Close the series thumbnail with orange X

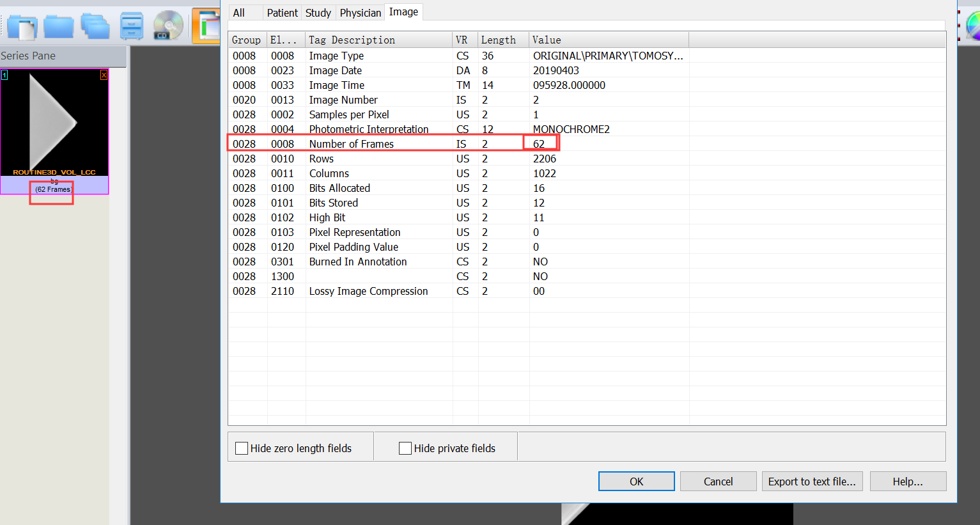tap(104, 75)
